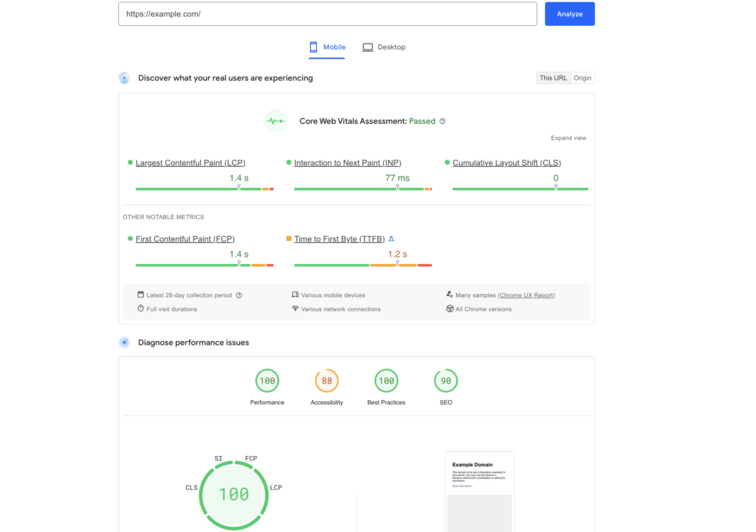
Task: Click the Diagnose performance issues icon
Action: [124, 342]
